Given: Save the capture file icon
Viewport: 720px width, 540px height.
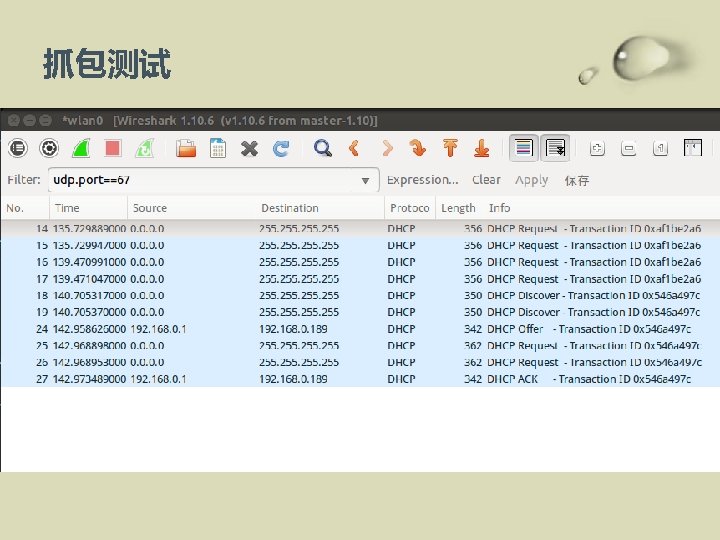Looking at the screenshot, I should pos(218,148).
